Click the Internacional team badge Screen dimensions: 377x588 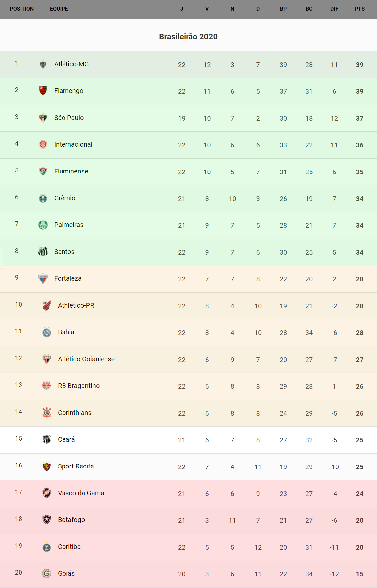click(x=43, y=144)
